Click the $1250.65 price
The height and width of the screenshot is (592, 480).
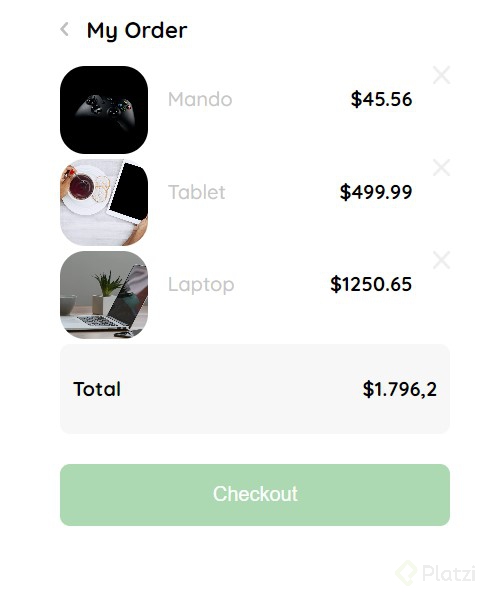click(x=371, y=284)
